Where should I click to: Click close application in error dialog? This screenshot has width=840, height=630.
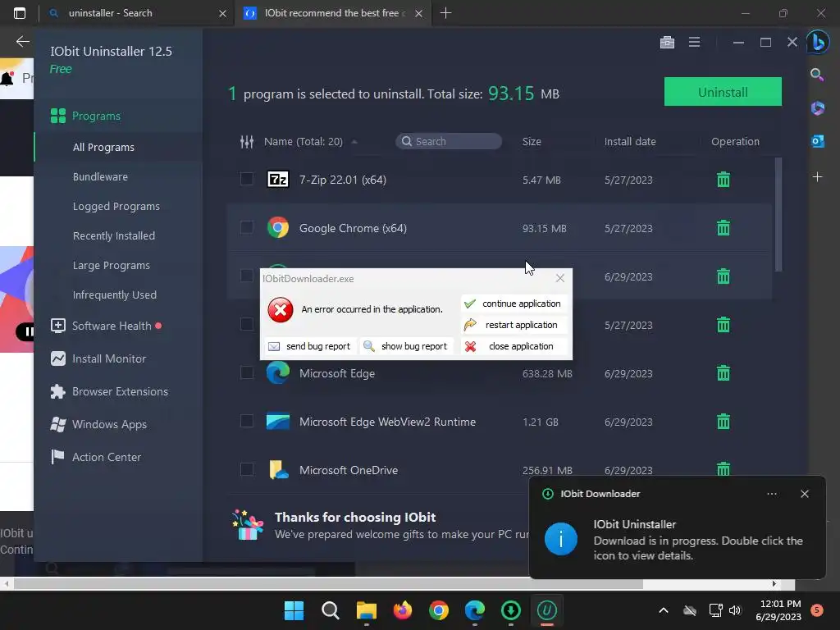click(514, 347)
